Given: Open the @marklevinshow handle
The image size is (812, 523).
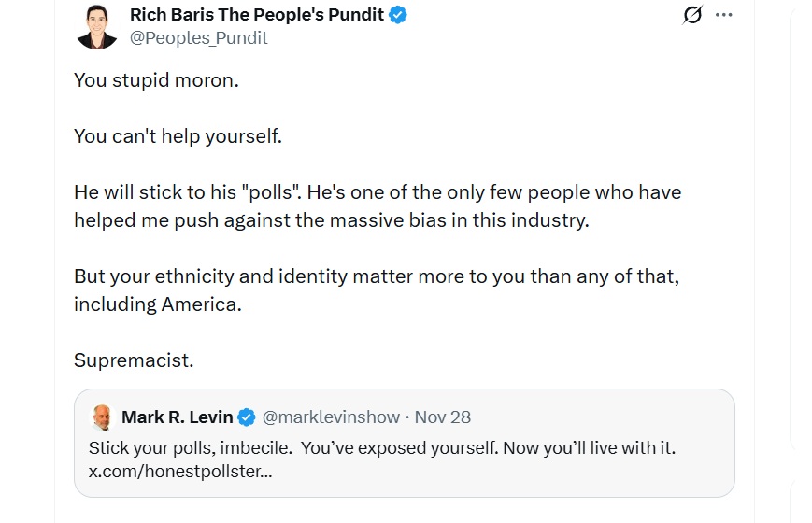Looking at the screenshot, I should tap(331, 417).
